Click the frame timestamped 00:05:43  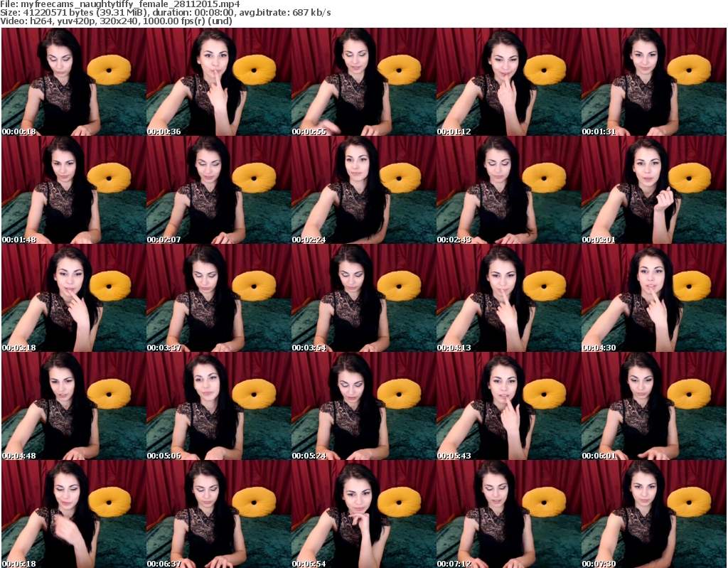click(508, 406)
